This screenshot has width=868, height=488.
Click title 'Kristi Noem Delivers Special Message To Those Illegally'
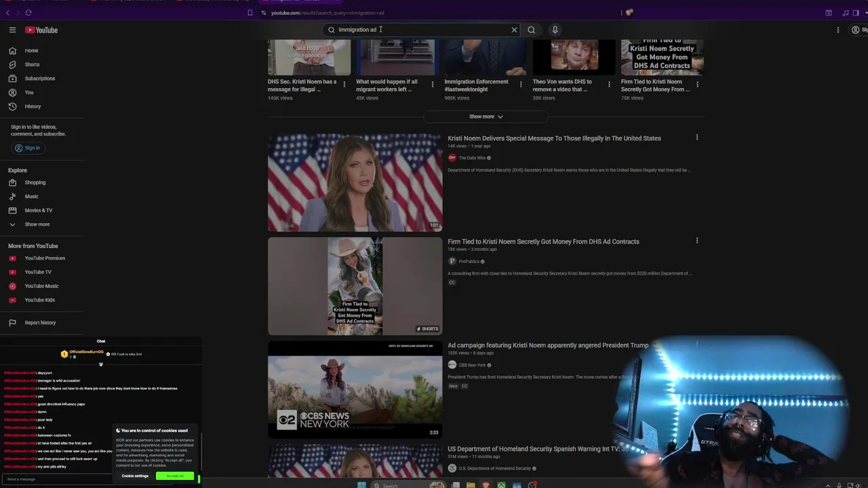point(554,138)
